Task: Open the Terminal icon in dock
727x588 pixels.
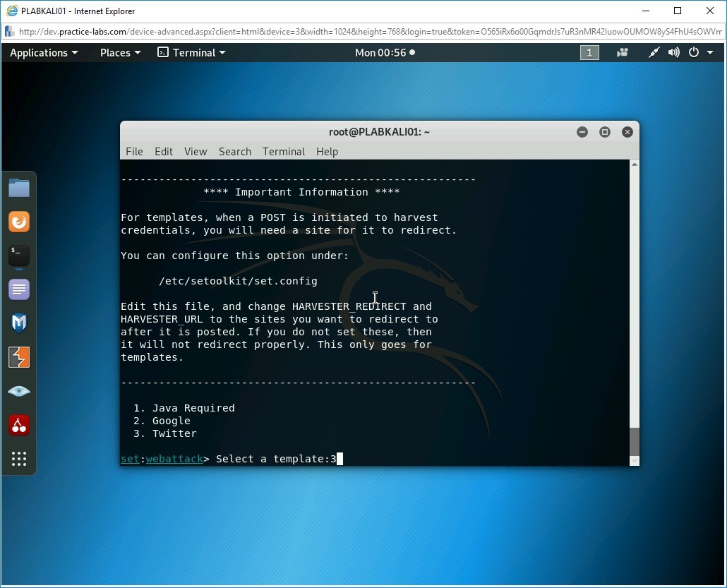Action: 19,256
